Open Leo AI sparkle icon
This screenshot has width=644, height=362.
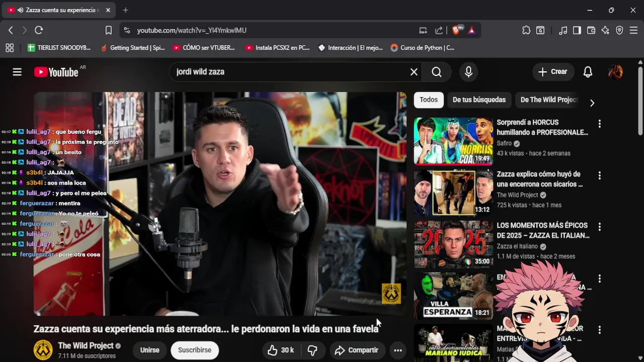coord(605,30)
